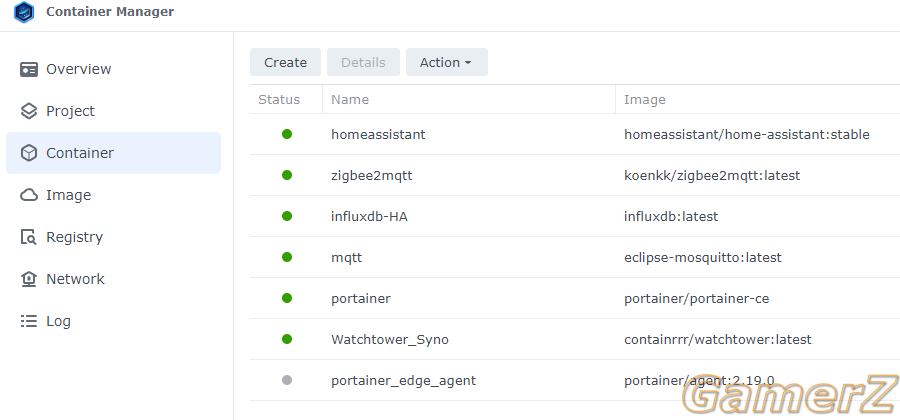
Task: Open the Image section
Action: pos(113,195)
